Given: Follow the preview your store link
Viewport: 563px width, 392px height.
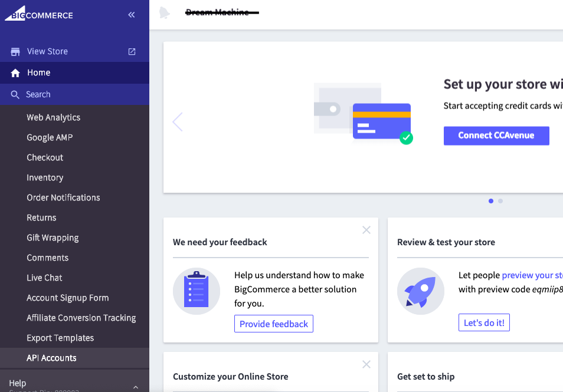Looking at the screenshot, I should 532,275.
